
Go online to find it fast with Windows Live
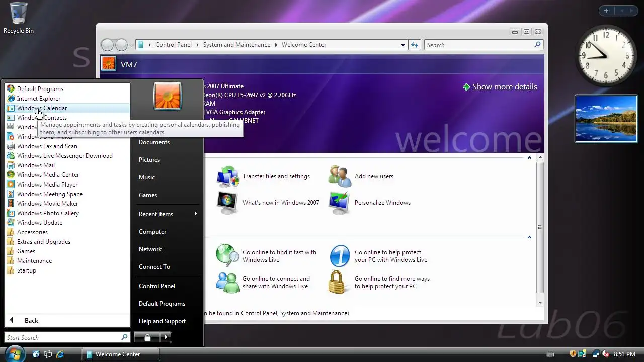tap(267, 256)
